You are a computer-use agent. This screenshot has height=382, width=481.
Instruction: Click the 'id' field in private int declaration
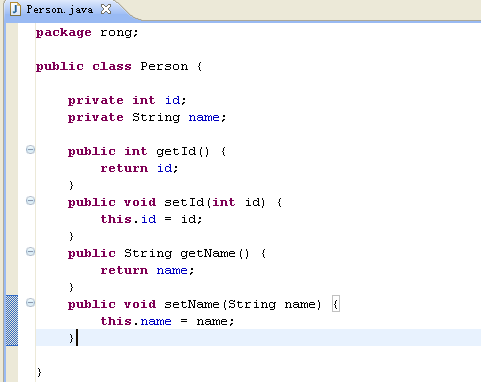[x=173, y=100]
